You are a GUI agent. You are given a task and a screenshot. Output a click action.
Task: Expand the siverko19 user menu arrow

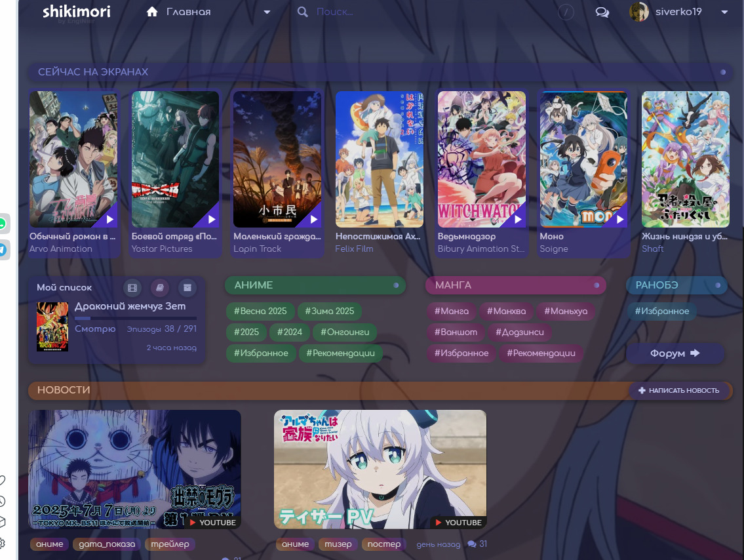[724, 12]
